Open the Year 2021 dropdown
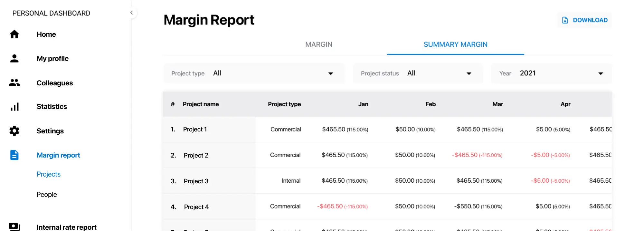The image size is (644, 231). [x=551, y=73]
